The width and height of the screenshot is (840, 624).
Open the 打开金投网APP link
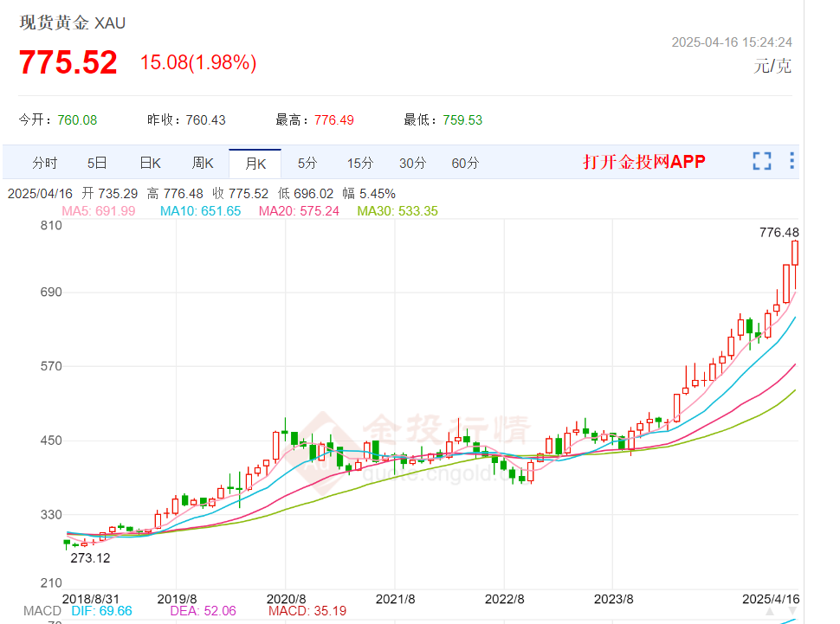(x=644, y=161)
